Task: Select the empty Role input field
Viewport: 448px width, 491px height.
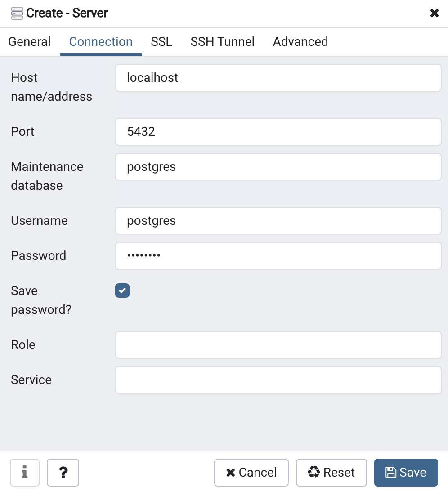Action: (x=278, y=344)
